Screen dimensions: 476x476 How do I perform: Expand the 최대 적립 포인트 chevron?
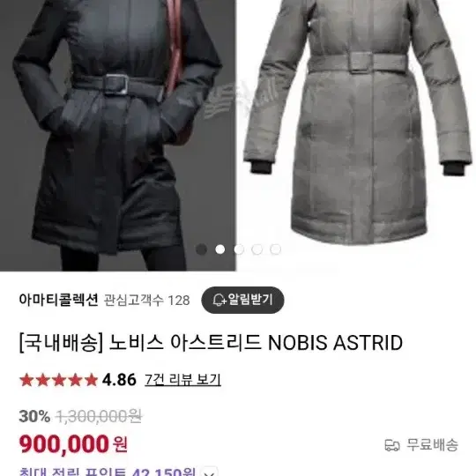[210, 472]
